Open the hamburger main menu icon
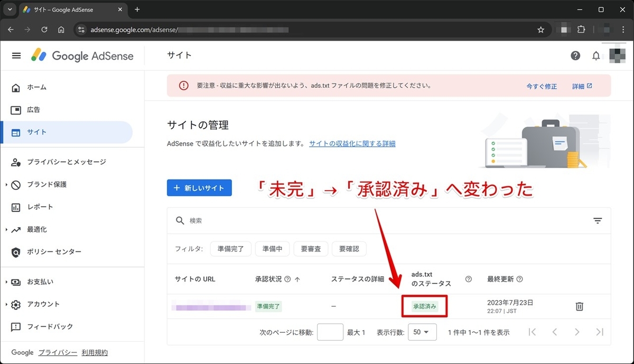 pyautogui.click(x=16, y=55)
